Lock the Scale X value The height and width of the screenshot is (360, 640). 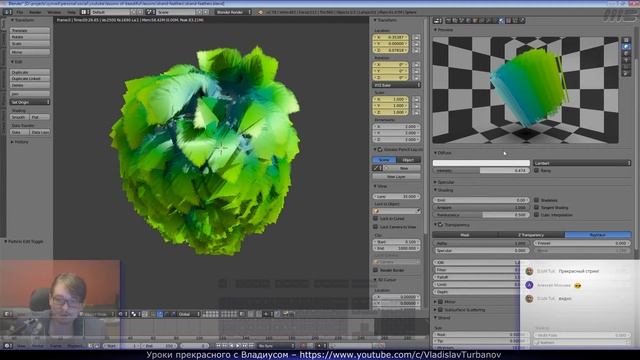point(416,99)
